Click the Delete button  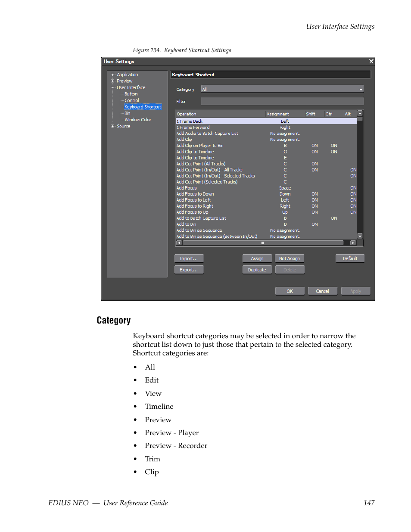[290, 270]
